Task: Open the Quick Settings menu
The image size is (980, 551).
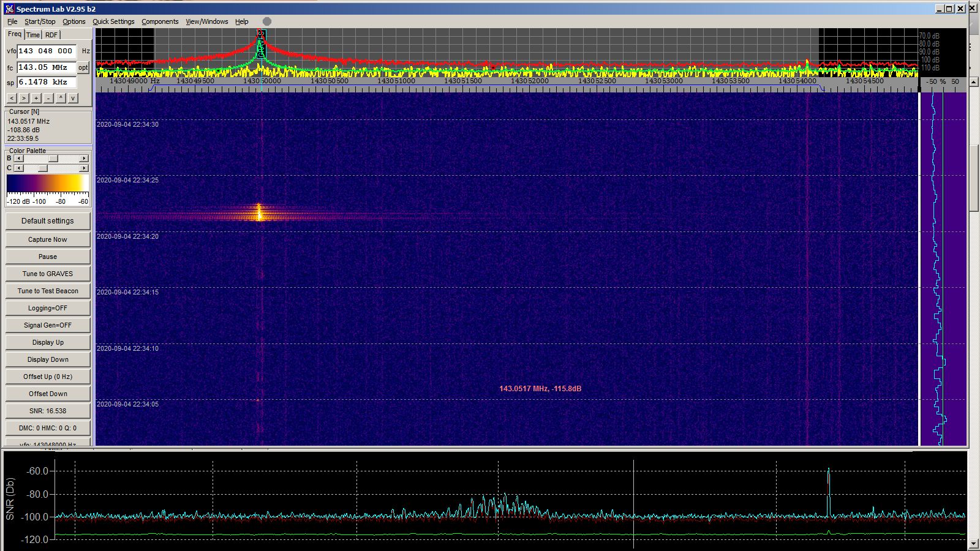Action: tap(113, 21)
